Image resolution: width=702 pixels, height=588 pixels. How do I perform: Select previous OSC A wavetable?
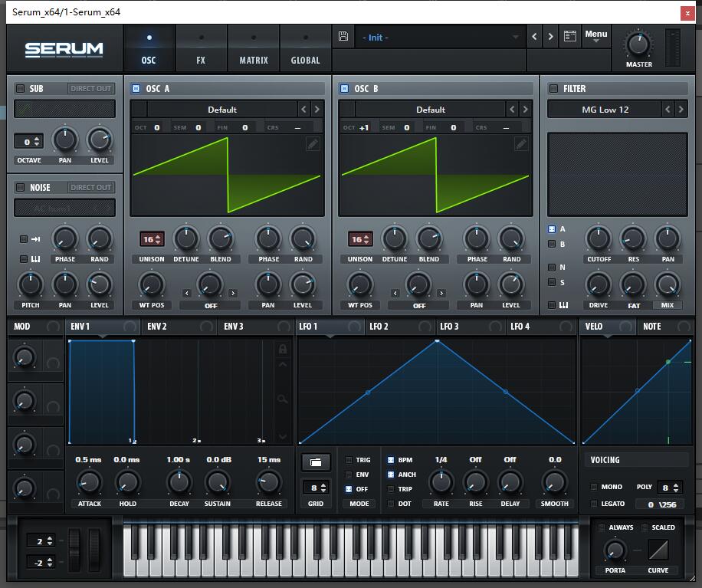pyautogui.click(x=303, y=110)
